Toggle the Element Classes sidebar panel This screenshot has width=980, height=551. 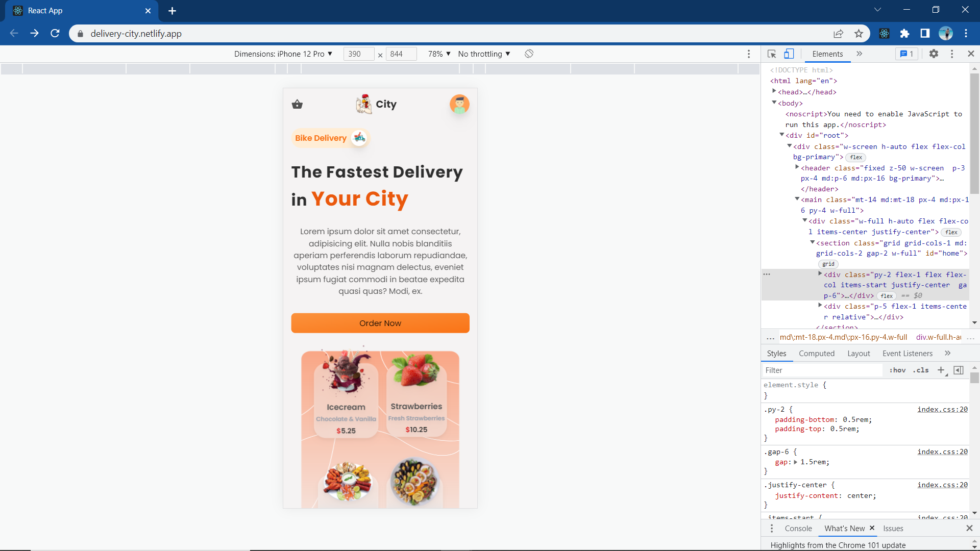[x=958, y=370]
